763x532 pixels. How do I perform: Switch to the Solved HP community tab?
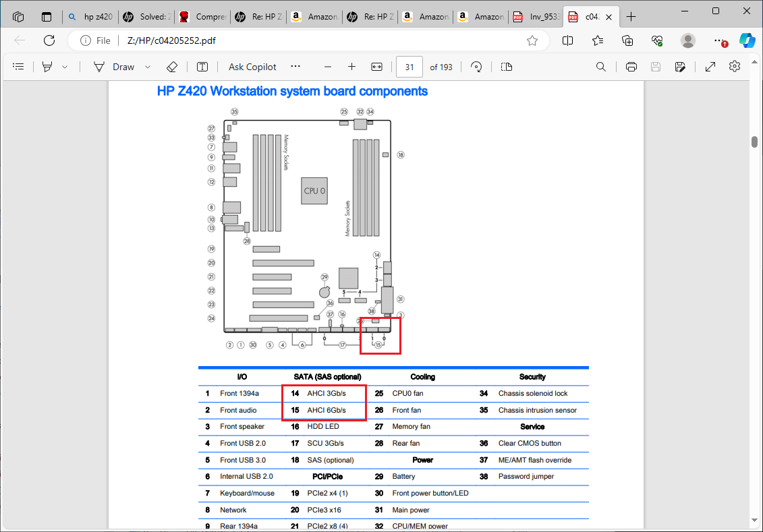point(146,17)
